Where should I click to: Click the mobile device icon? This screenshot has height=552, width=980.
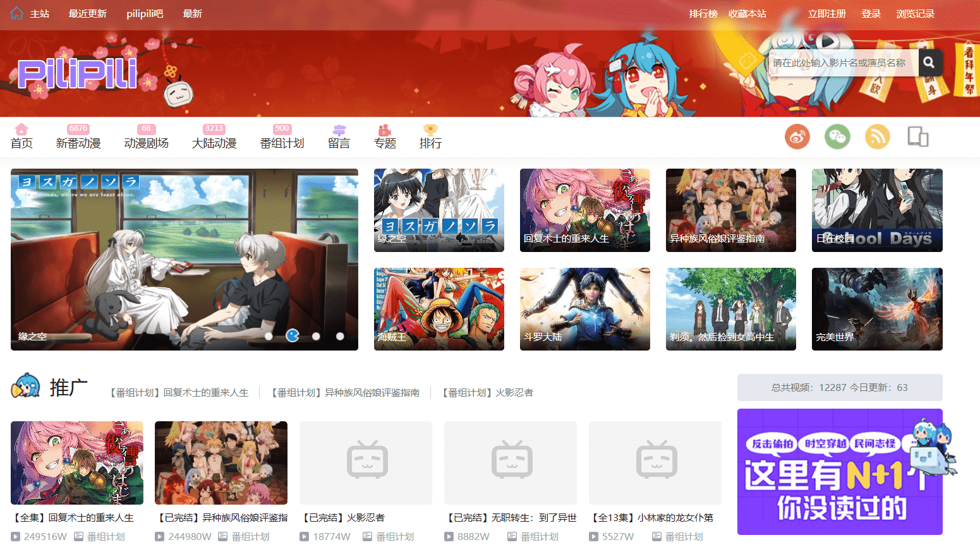pyautogui.click(x=918, y=136)
